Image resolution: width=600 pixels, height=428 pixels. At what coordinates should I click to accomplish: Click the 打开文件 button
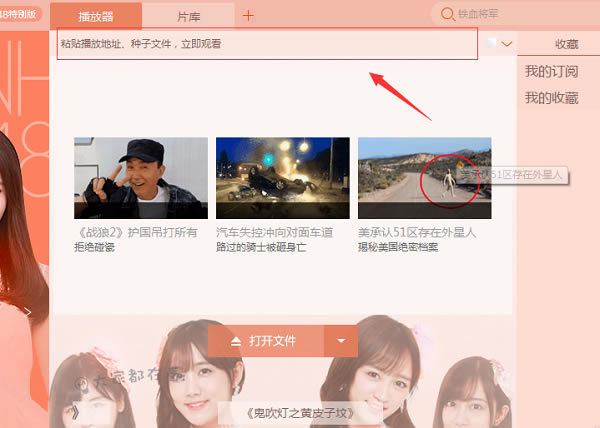tap(265, 341)
